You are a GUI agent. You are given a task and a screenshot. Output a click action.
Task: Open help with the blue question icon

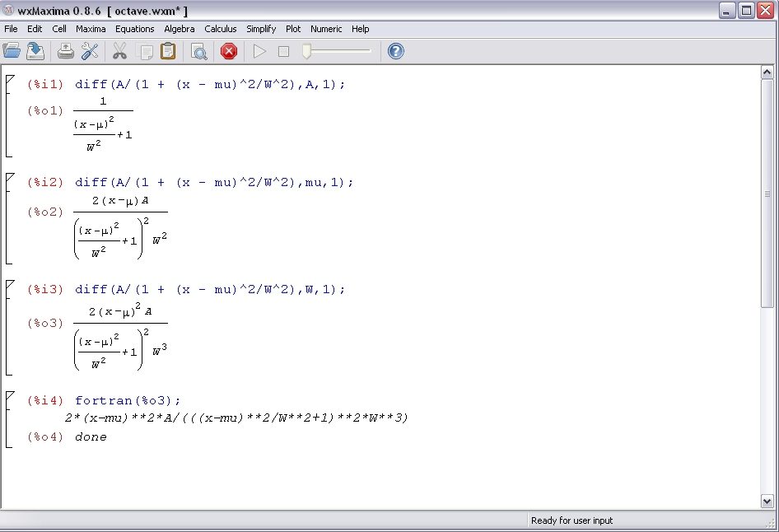click(395, 51)
